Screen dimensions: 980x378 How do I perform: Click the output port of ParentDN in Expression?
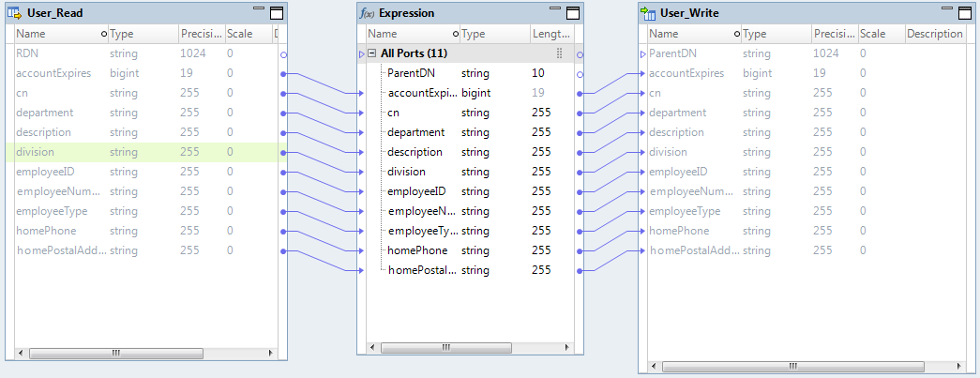(x=580, y=73)
